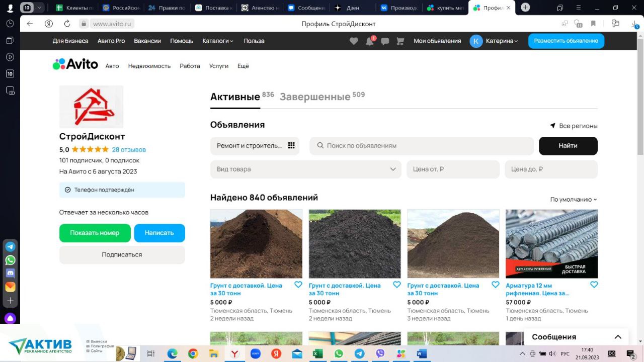
Task: Click Показать номер button
Action: click(95, 233)
